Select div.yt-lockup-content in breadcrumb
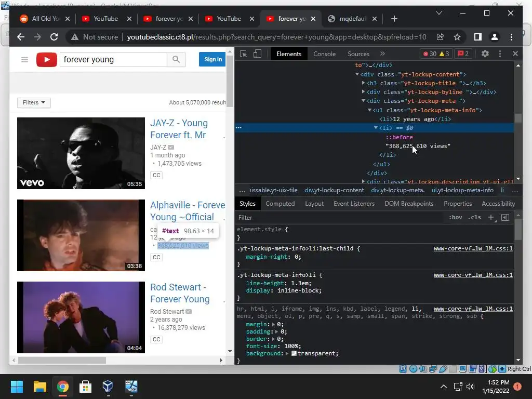 [334, 190]
